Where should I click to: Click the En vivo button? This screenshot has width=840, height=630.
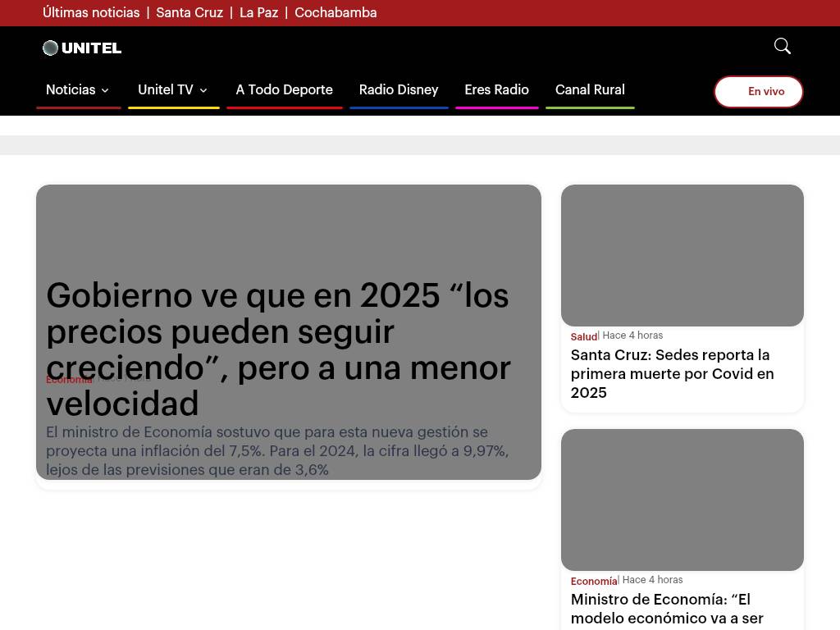click(x=758, y=91)
